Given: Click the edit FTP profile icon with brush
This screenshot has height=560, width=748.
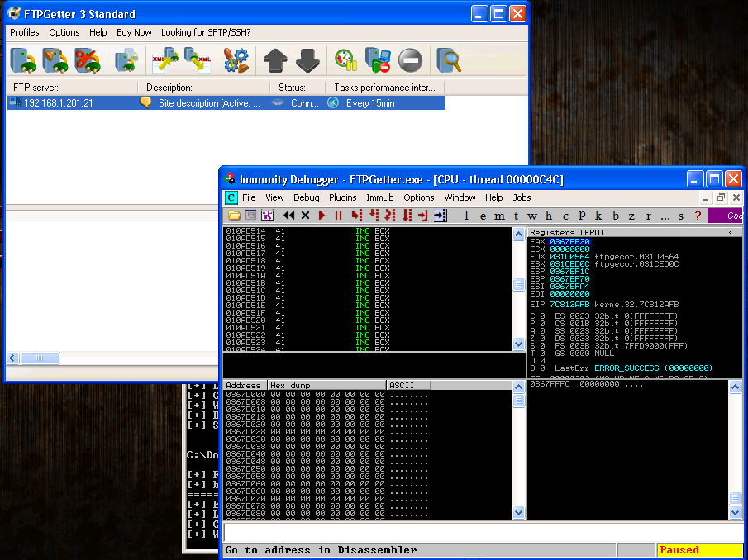Looking at the screenshot, I should tap(55, 60).
